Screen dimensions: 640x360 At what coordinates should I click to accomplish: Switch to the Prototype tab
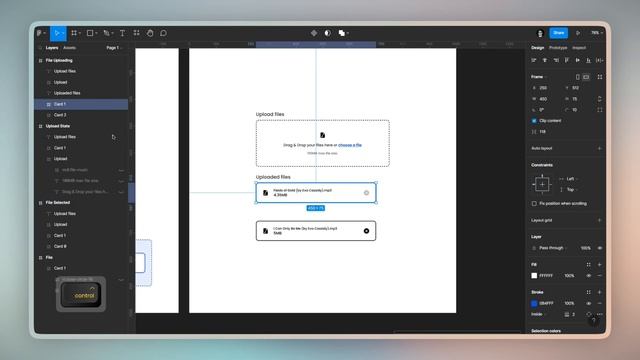[558, 48]
